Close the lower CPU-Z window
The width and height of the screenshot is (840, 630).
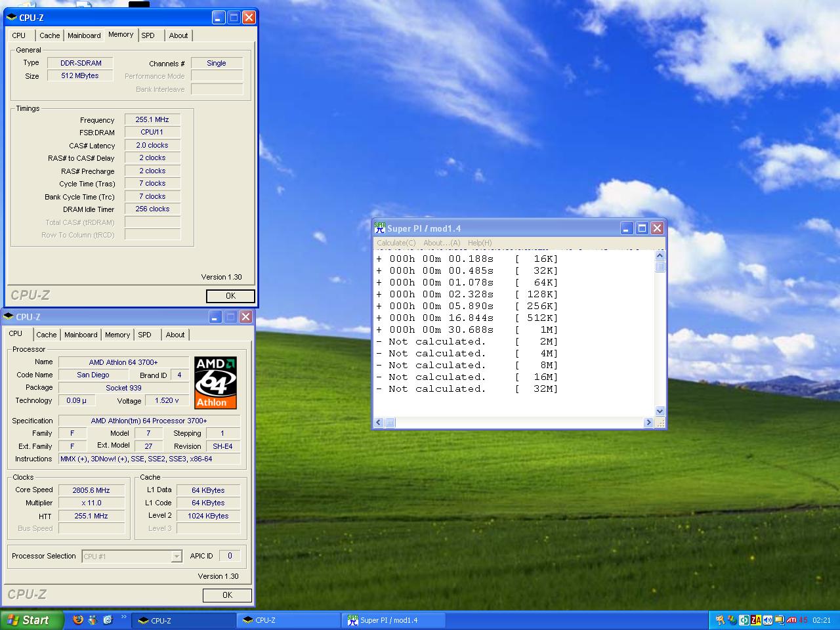pyautogui.click(x=245, y=317)
